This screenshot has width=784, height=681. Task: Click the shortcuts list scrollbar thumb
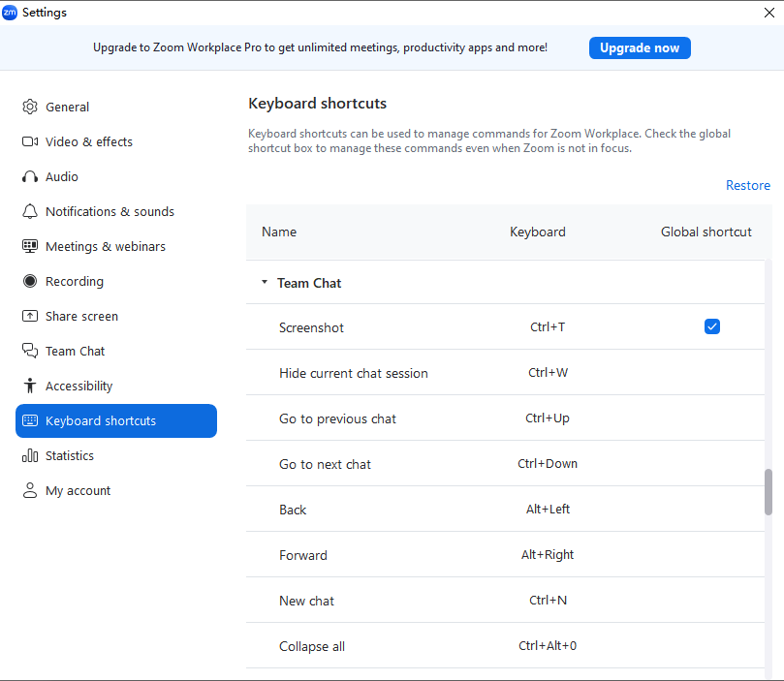[x=768, y=492]
